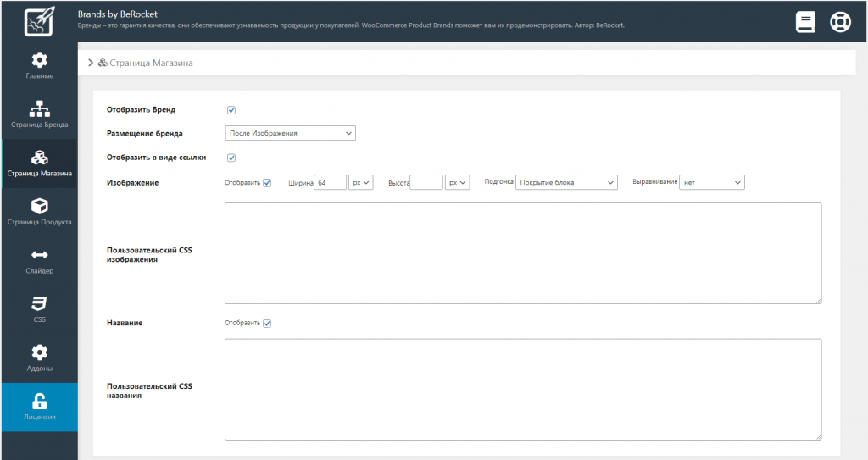The height and width of the screenshot is (460, 868).
Task: Go to Страница Бренда sidebar section
Action: (x=39, y=114)
